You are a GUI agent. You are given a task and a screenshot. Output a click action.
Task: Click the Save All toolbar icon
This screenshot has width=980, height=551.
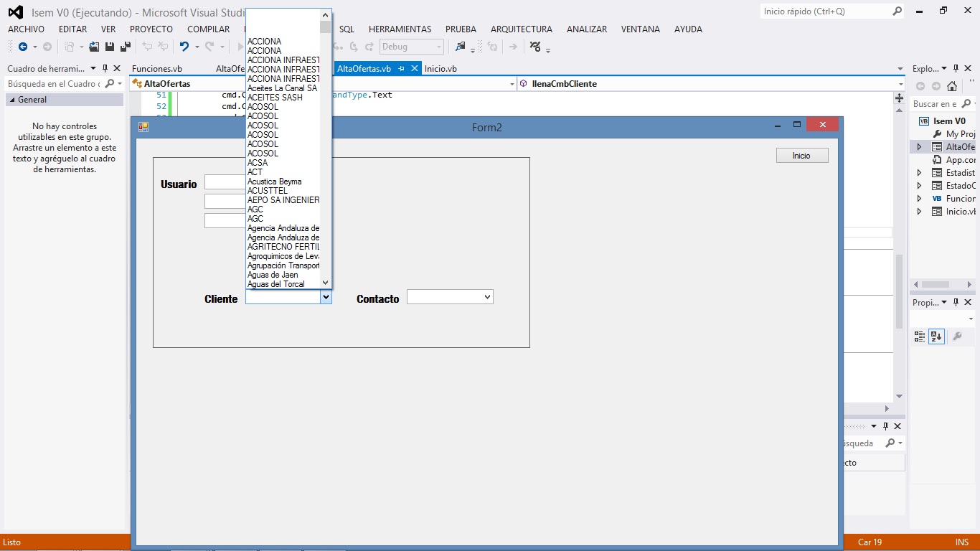[125, 47]
